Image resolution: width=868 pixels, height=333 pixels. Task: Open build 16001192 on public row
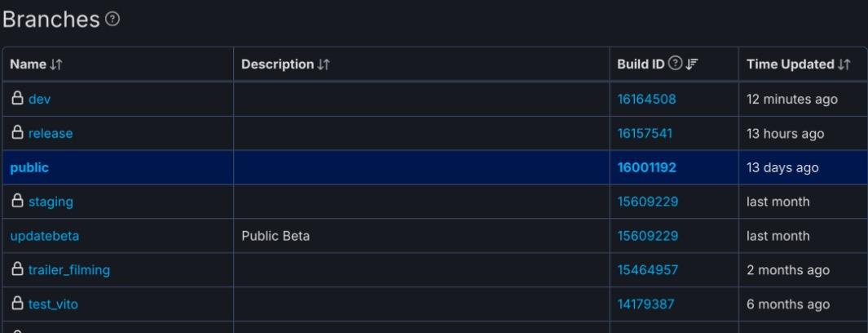pos(646,167)
